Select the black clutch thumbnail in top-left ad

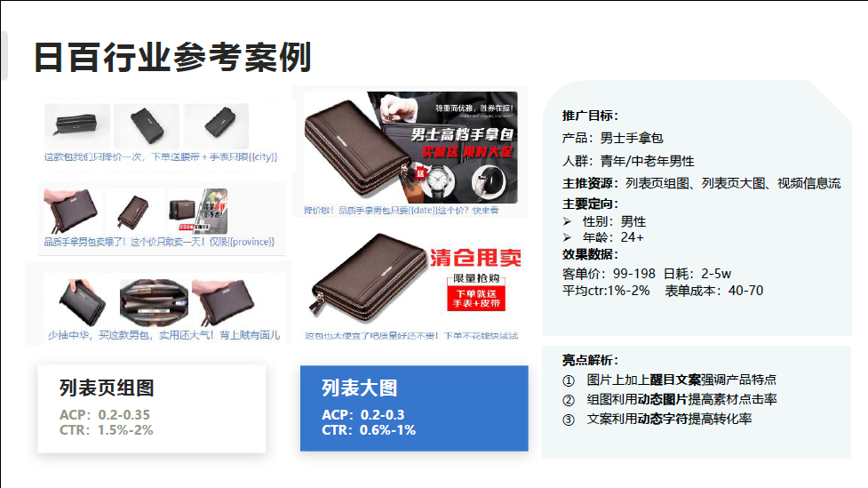tap(77, 125)
